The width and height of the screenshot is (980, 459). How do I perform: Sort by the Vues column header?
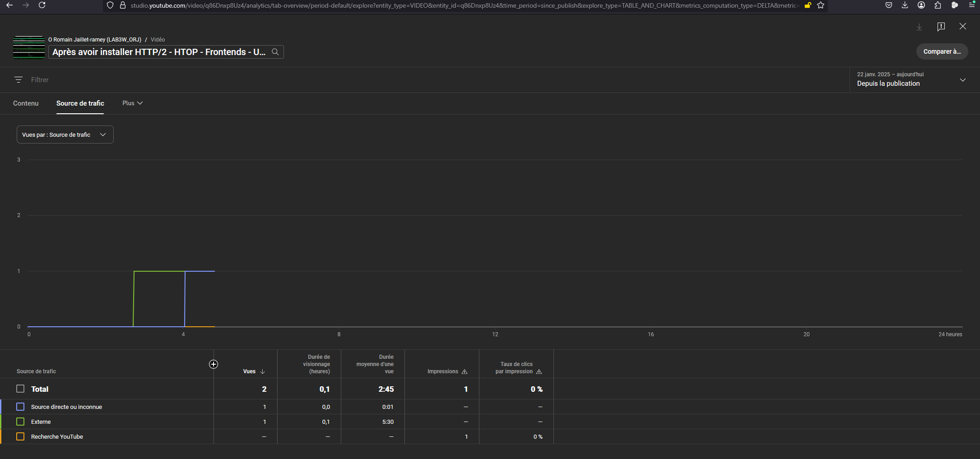tap(249, 371)
